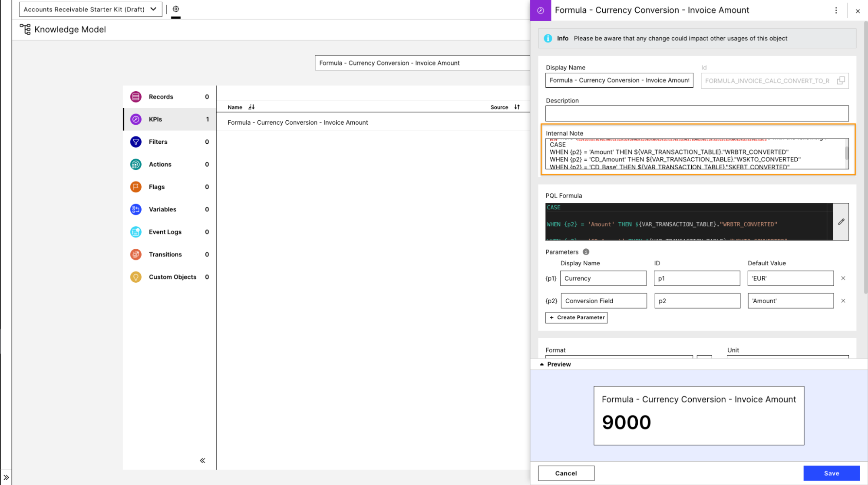This screenshot has height=485, width=868.
Task: Click the Currency p1 default value field
Action: point(791,278)
